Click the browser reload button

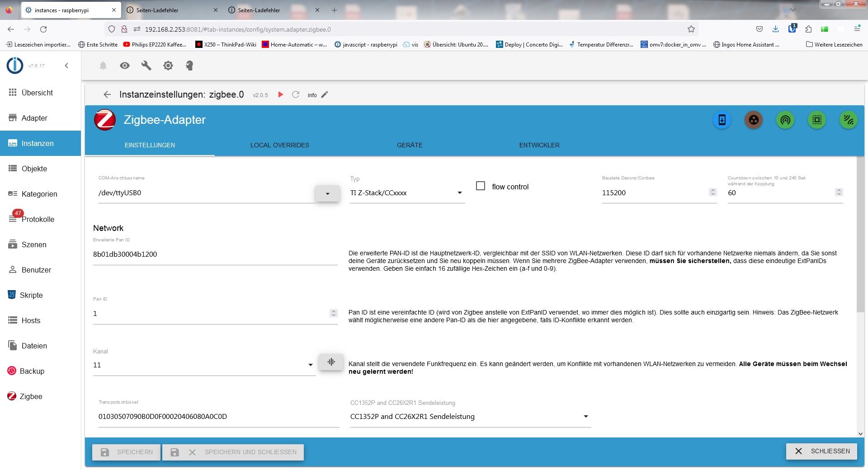pyautogui.click(x=43, y=29)
